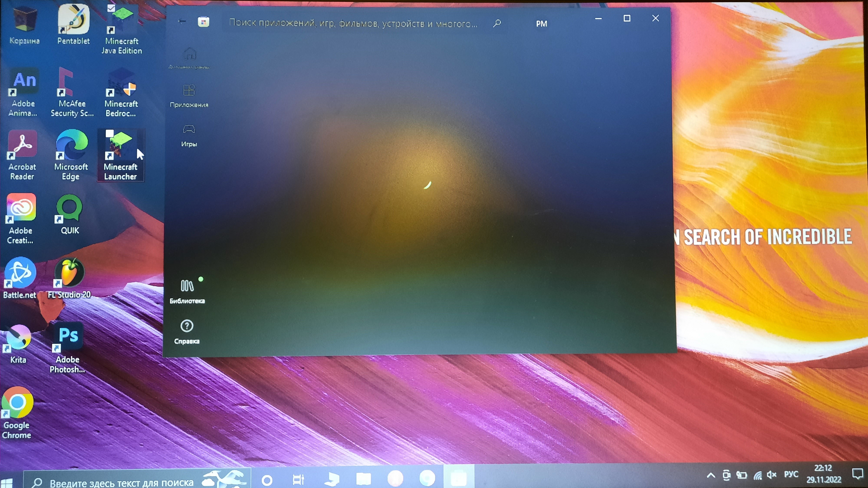868x488 pixels.
Task: Open the PM profile account button
Action: pyautogui.click(x=541, y=24)
